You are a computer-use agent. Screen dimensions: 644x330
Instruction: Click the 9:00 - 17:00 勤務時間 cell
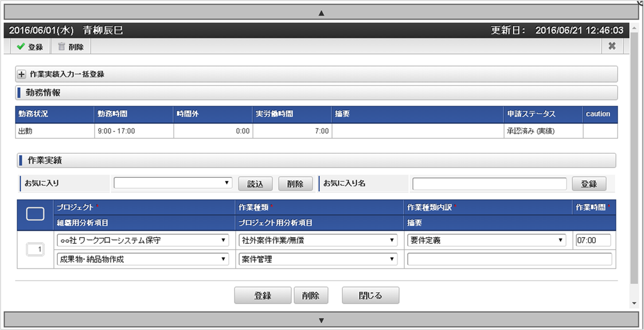click(x=134, y=131)
